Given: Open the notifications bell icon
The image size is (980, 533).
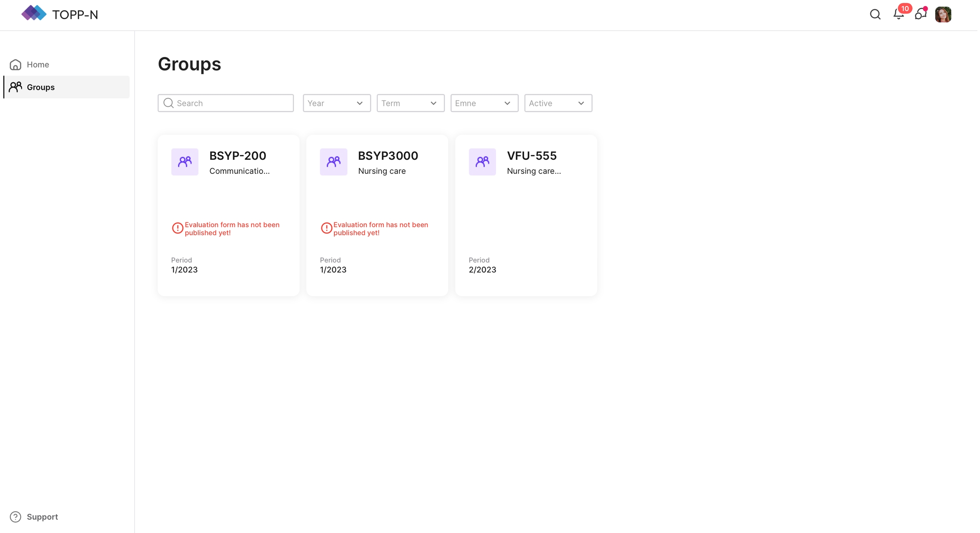Looking at the screenshot, I should point(898,14).
